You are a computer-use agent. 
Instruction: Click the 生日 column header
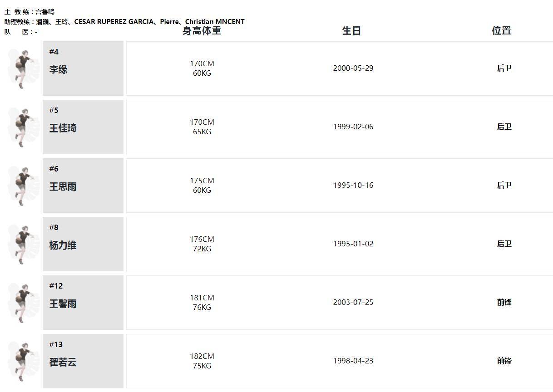tap(351, 31)
